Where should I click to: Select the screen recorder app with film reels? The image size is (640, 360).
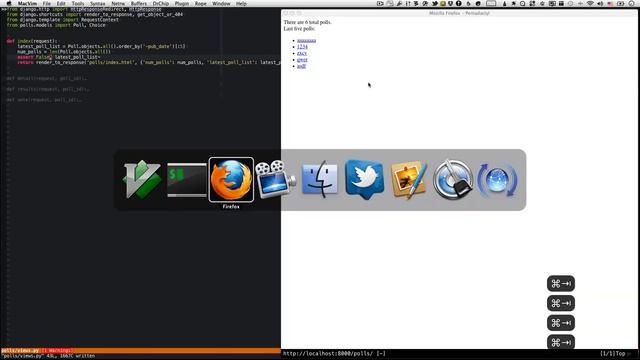click(x=276, y=180)
